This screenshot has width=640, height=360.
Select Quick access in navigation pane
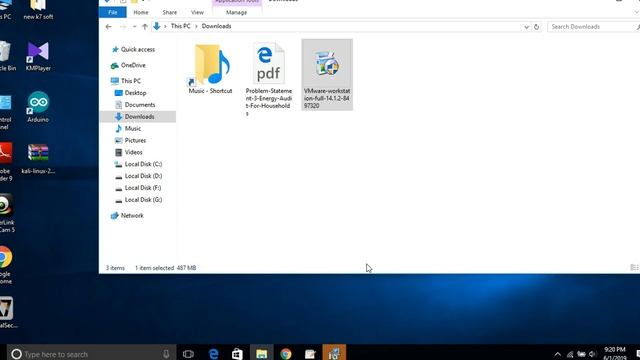(138, 49)
